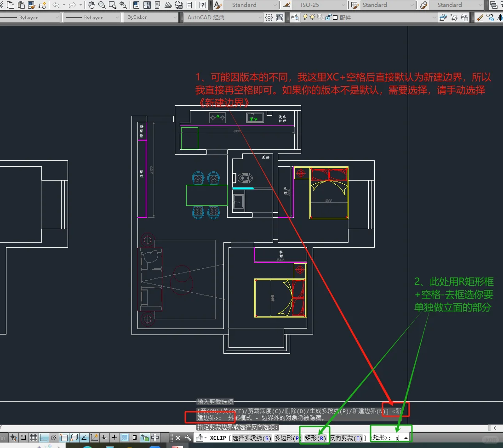Toggle Snap Mode in the status bar

pyautogui.click(x=23, y=437)
